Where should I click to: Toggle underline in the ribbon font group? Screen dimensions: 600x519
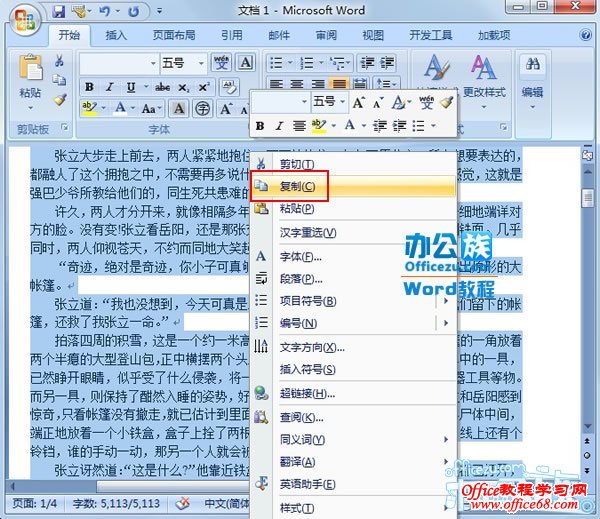[131, 87]
